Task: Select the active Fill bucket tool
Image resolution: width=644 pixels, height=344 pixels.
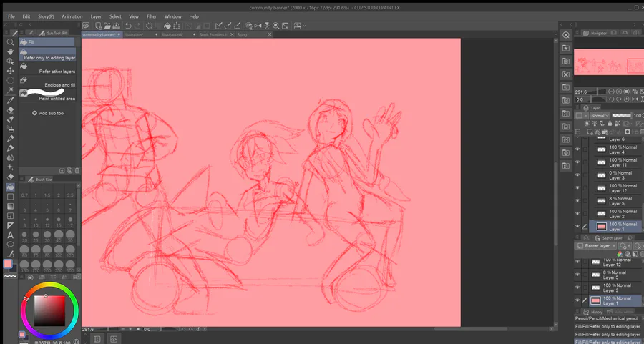Action: coord(10,187)
